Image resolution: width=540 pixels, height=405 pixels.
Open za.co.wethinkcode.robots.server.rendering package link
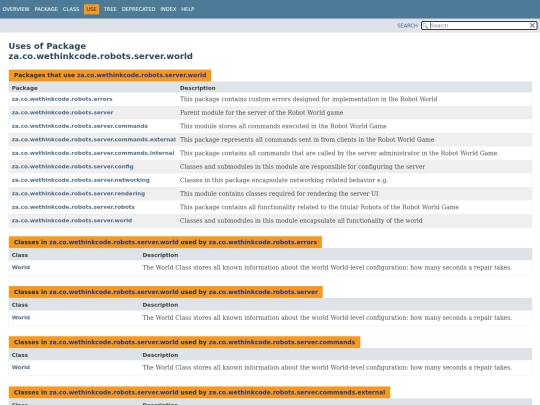pos(78,194)
